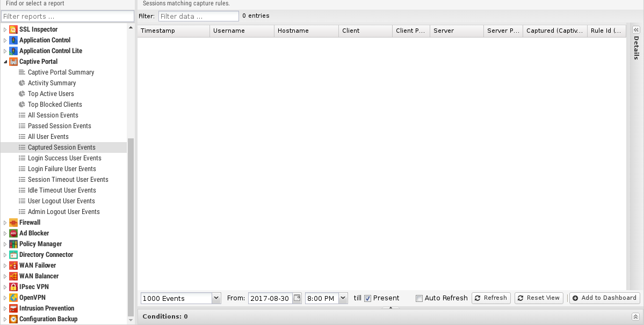
Task: Click the Refresh button
Action: (x=491, y=298)
